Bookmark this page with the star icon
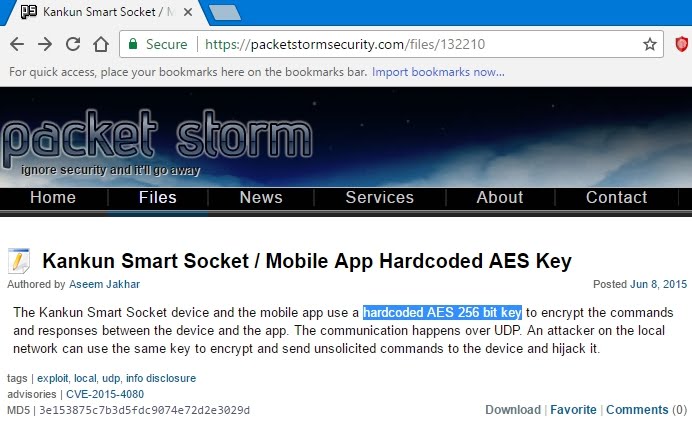This screenshot has width=692, height=423. point(650,44)
